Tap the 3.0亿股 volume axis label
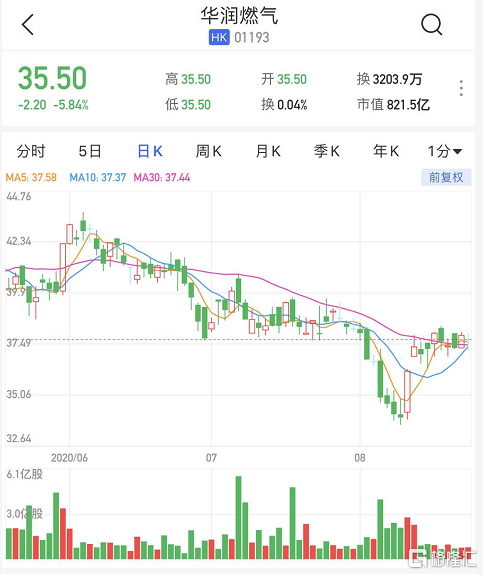 [x=25, y=514]
